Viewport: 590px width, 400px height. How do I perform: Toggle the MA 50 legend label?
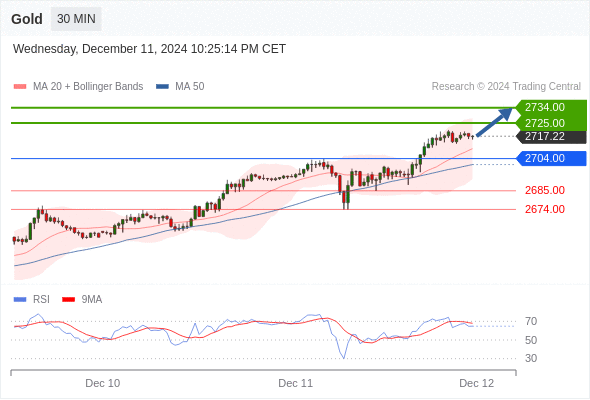190,87
